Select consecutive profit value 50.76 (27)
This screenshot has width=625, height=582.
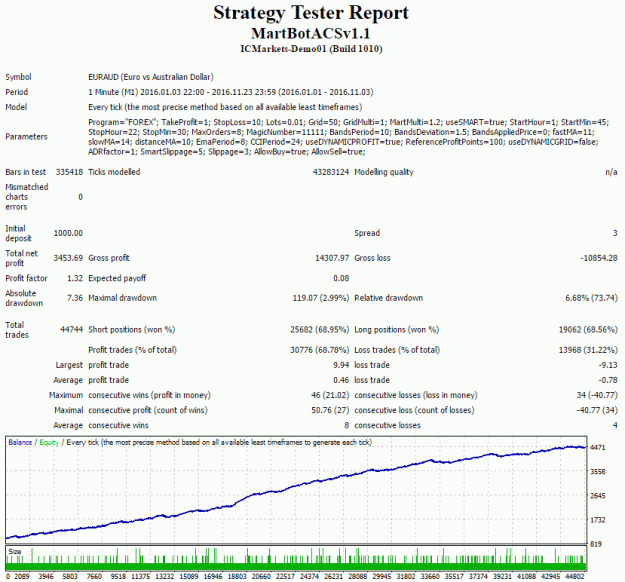coord(330,410)
